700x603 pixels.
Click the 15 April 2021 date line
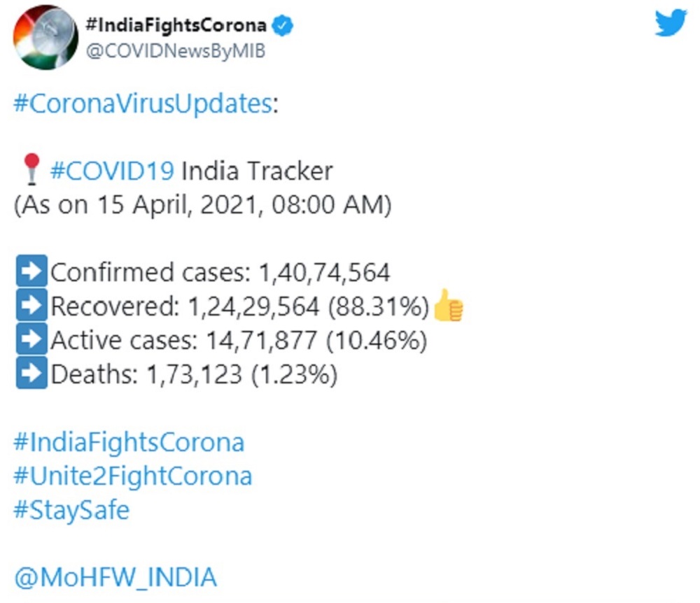(x=202, y=206)
